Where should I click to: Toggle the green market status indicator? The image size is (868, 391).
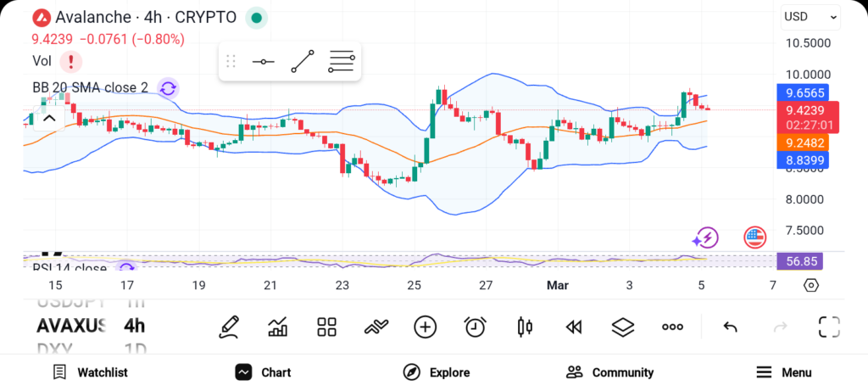click(x=257, y=17)
